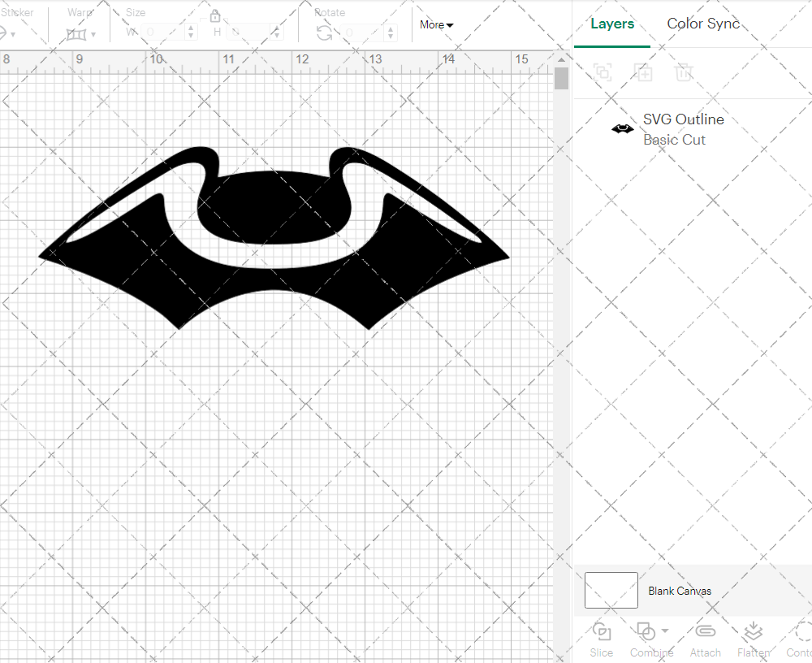Switch to the Layers tab
This screenshot has height=663, width=812.
(x=612, y=24)
